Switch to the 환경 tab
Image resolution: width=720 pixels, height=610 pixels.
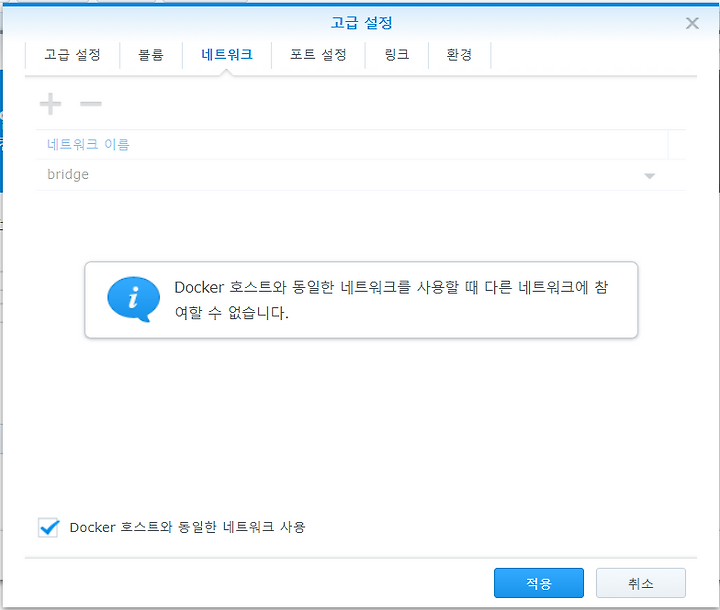[x=459, y=55]
